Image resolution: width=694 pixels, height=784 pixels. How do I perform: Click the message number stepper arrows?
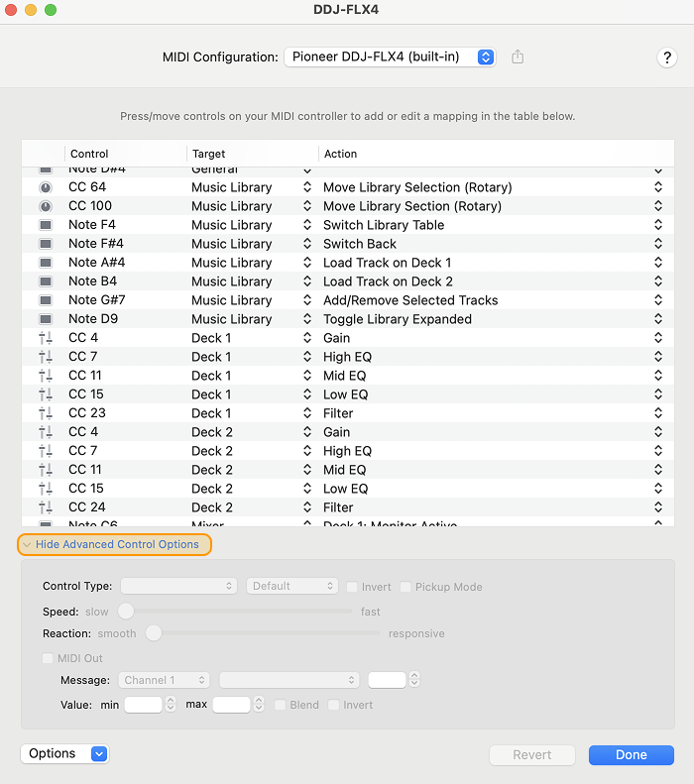[x=414, y=680]
